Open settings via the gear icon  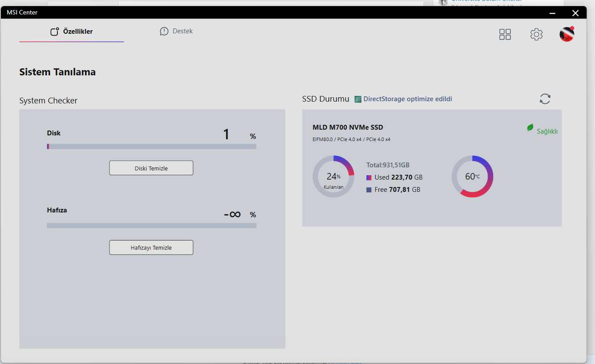click(x=536, y=35)
